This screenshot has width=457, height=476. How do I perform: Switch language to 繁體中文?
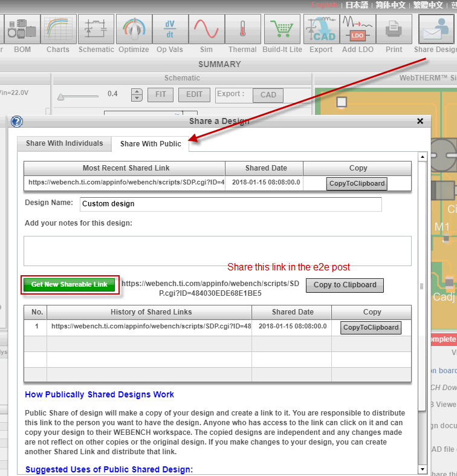[x=428, y=5]
